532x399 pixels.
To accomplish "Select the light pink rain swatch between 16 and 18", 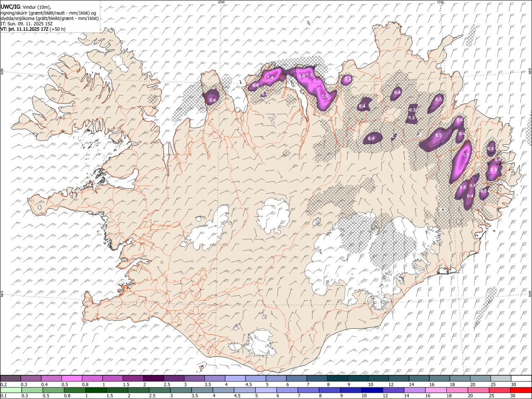I will (x=436, y=390).
